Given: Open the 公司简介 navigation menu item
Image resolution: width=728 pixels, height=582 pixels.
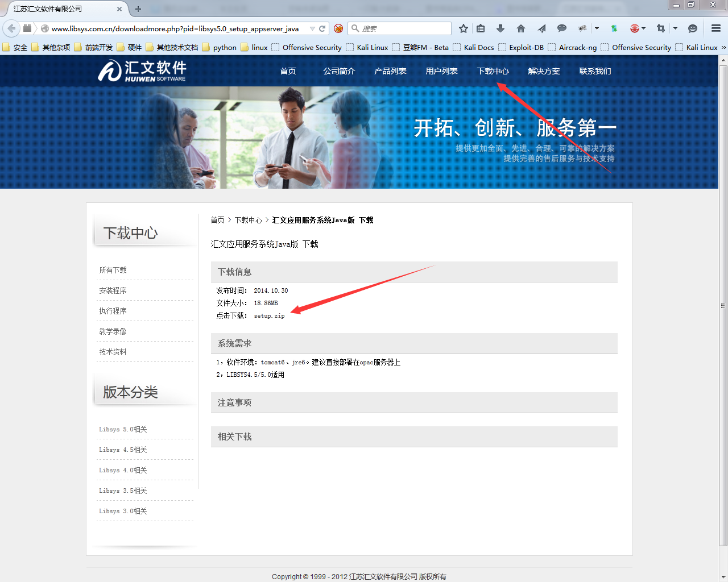Looking at the screenshot, I should (339, 71).
